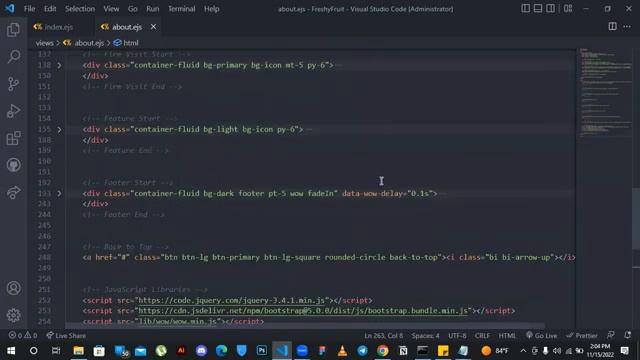This screenshot has height=360, width=640.
Task: Click the vertical editor scrollbar
Action: coord(636,218)
